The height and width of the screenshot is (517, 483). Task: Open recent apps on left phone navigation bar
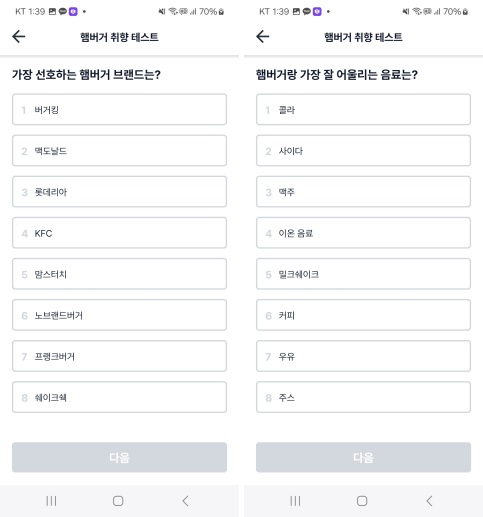point(51,501)
